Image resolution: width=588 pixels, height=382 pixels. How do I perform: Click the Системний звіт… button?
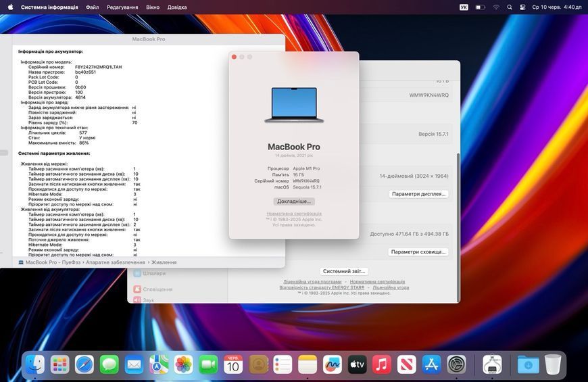tap(344, 271)
